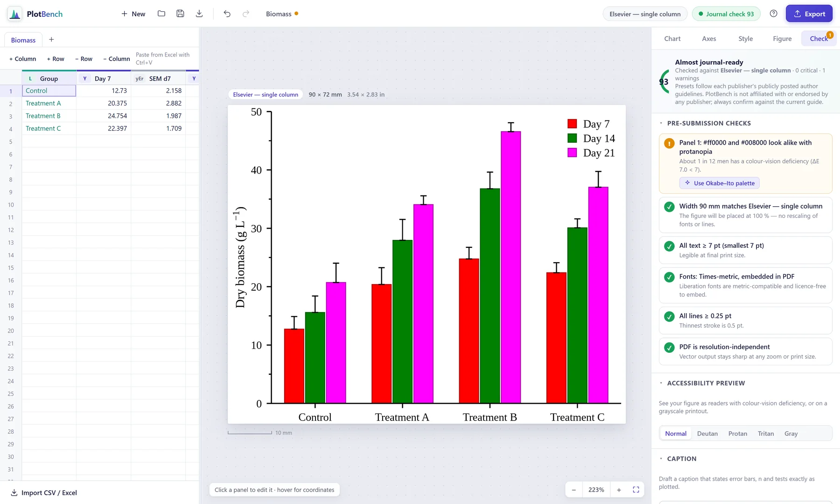Click the Journal check 93 badge

pyautogui.click(x=726, y=14)
